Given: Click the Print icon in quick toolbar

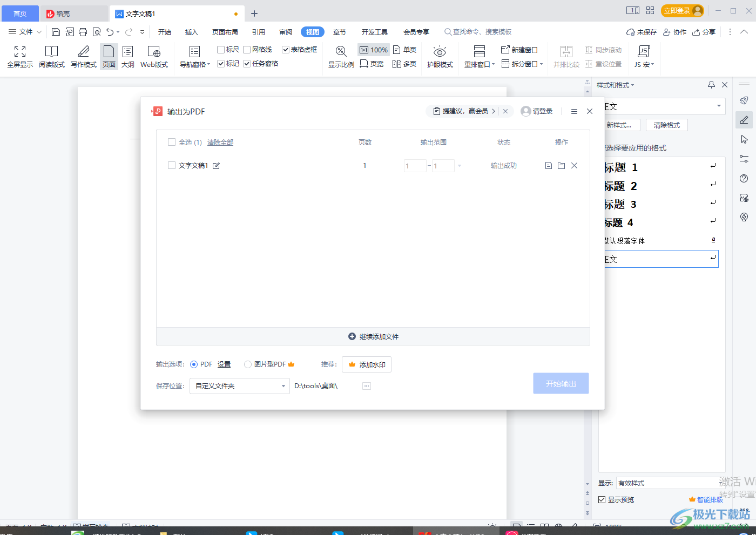Looking at the screenshot, I should (x=83, y=32).
